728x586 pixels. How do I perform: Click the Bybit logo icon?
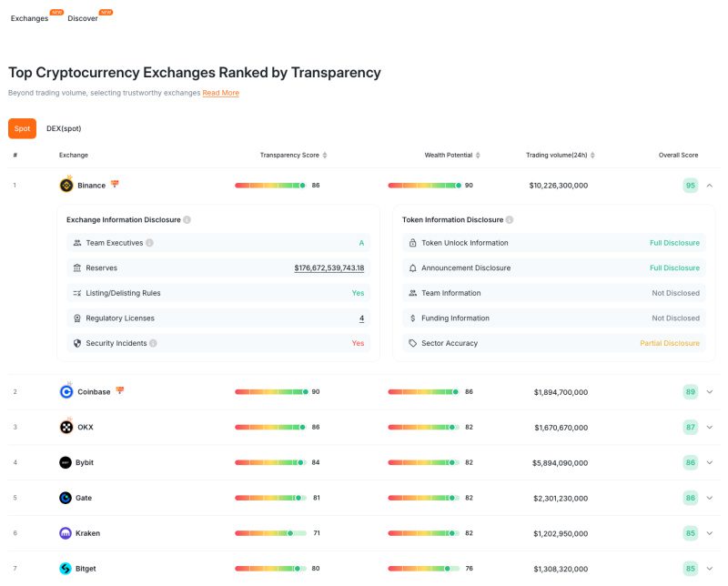click(66, 463)
